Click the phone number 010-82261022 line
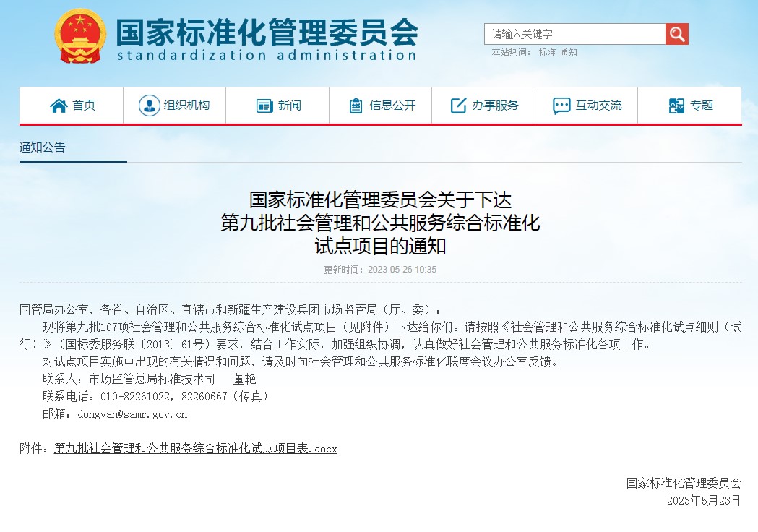 [155, 397]
